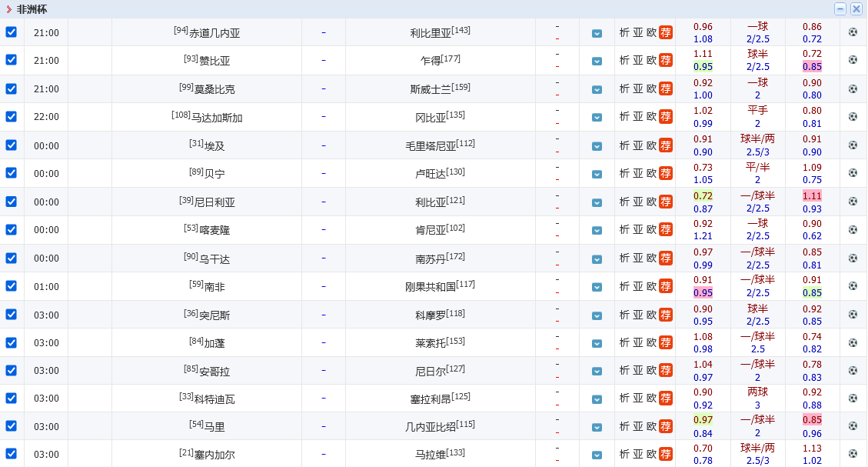Click the soccer ball icon for 赤道几内亚 match
This screenshot has width=868, height=467.
point(853,32)
